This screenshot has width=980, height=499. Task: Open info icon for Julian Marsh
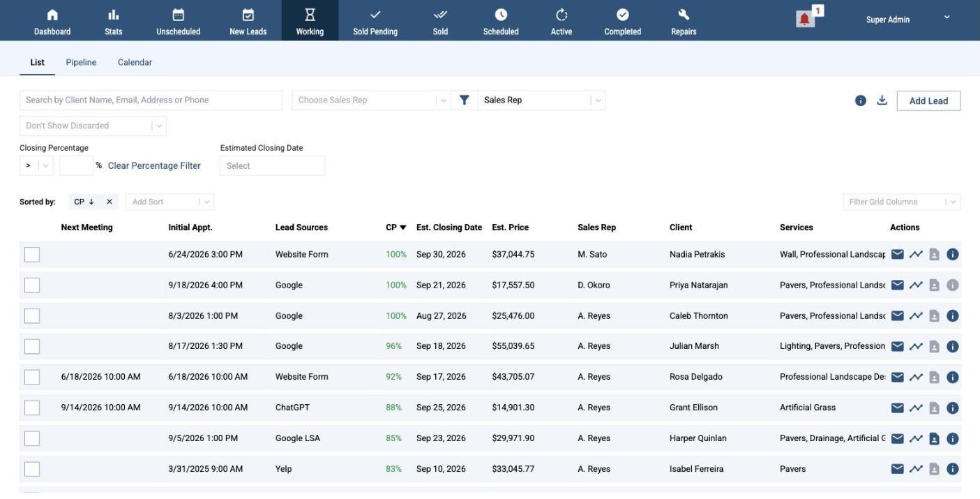click(953, 347)
